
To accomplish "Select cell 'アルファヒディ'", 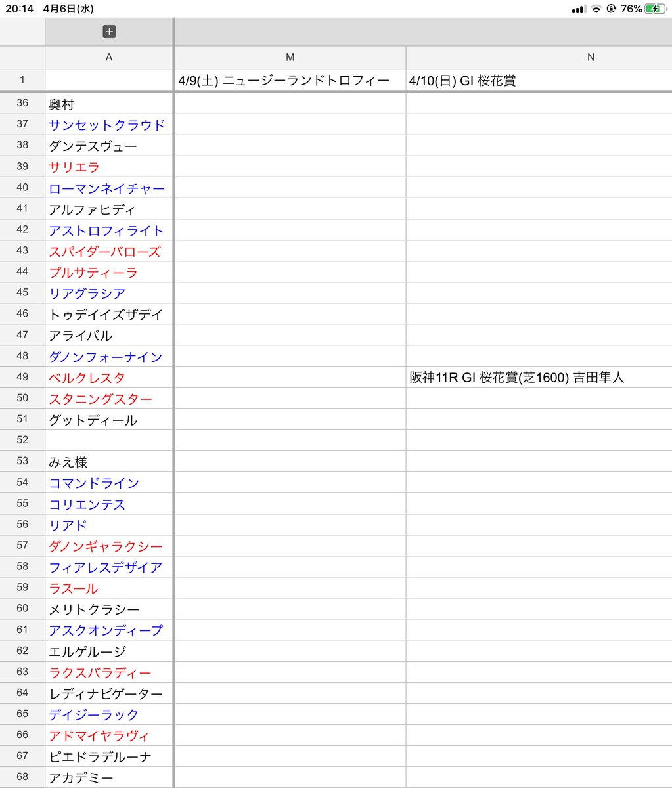I will [109, 209].
